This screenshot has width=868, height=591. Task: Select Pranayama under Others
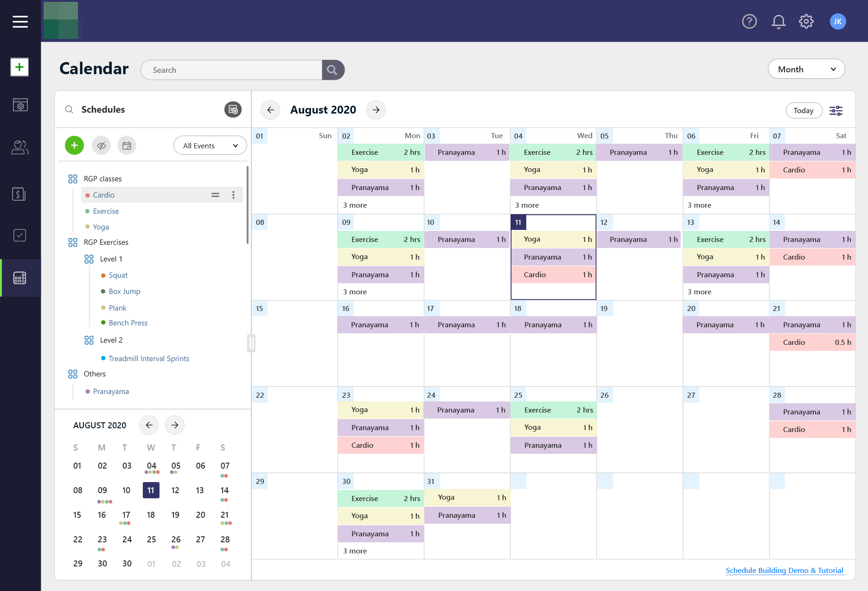coord(111,392)
